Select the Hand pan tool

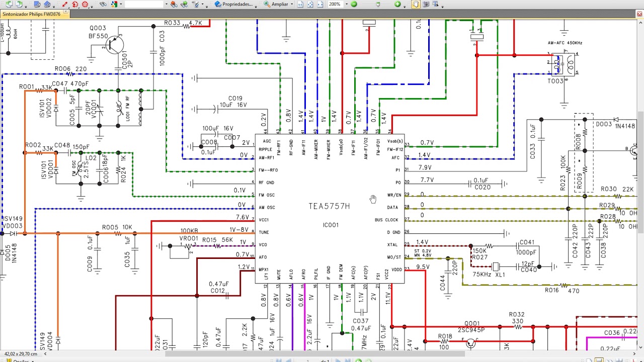(416, 4)
